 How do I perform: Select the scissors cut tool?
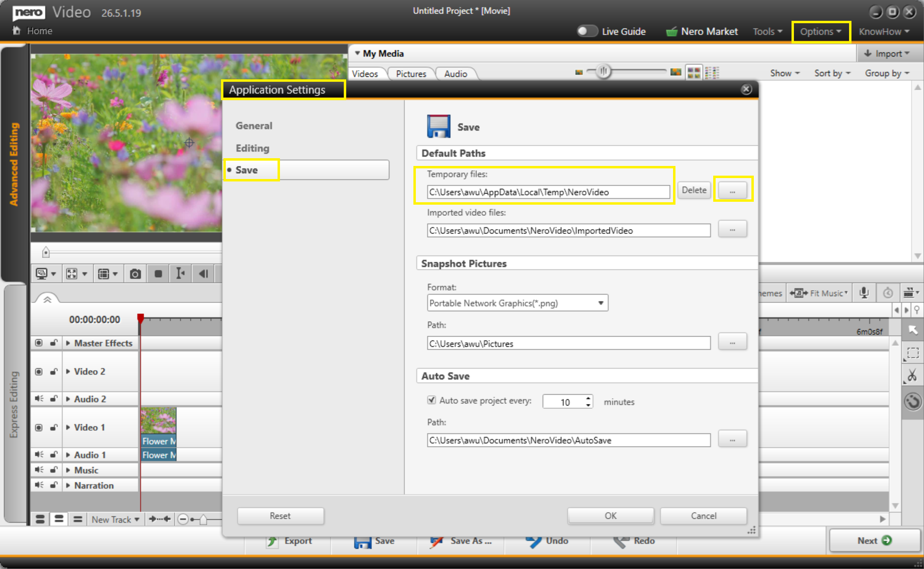tap(912, 375)
